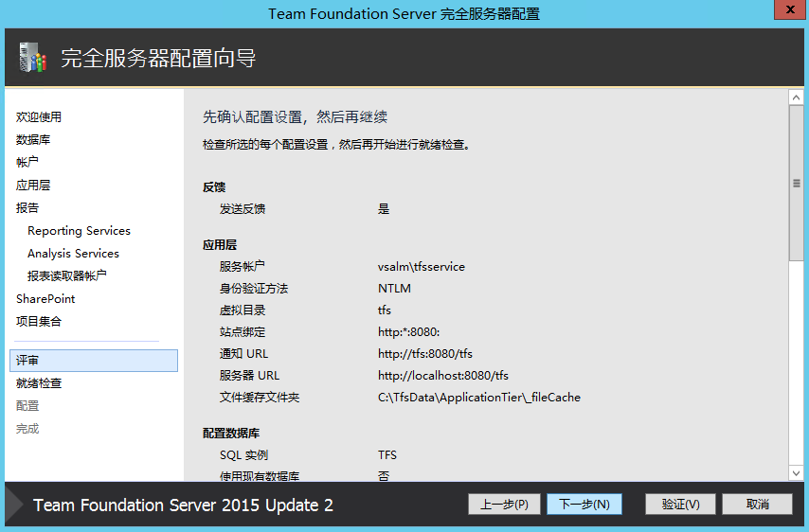Click the 通知 URL label
Viewport: 809px width, 532px height.
pos(243,354)
